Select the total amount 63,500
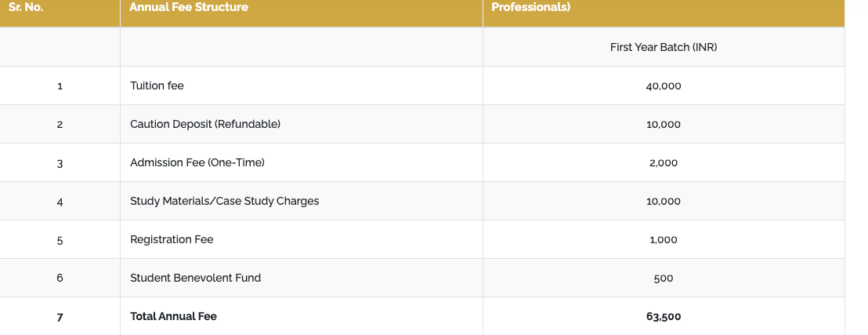The width and height of the screenshot is (868, 335). (x=663, y=316)
